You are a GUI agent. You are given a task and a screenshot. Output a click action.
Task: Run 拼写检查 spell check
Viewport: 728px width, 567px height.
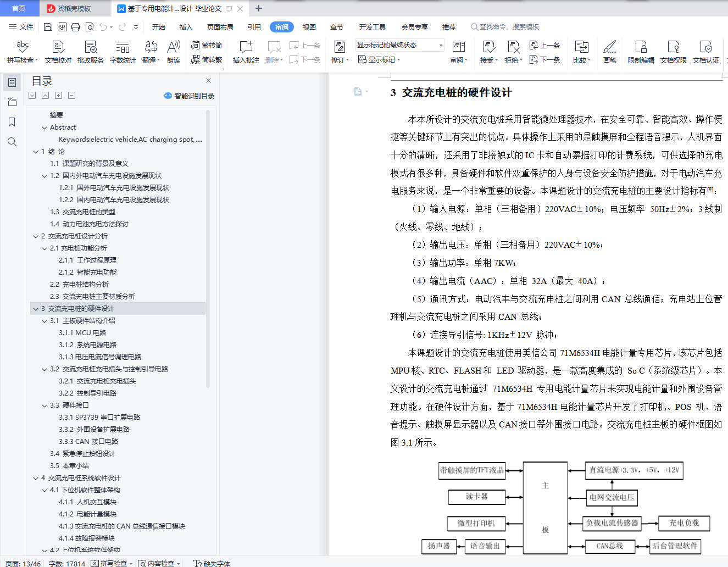point(23,52)
